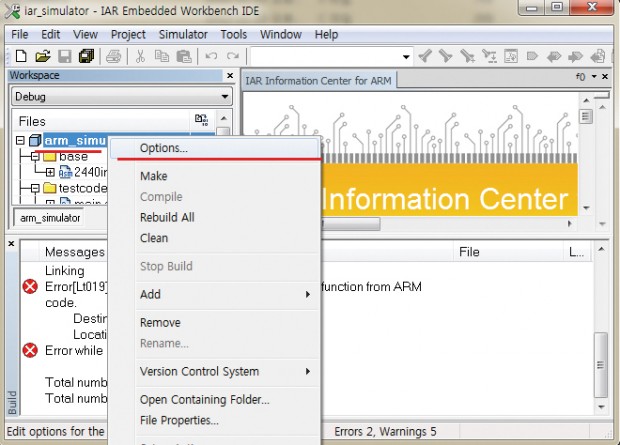Click the red Error[Lt019] icon

click(x=30, y=287)
